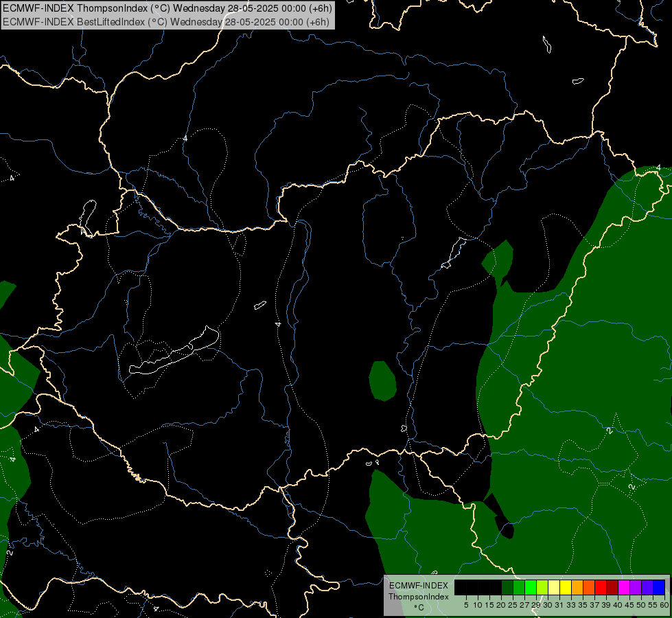Select the lime 29–30 legend swatch
This screenshot has height=618, width=672.
point(542,587)
